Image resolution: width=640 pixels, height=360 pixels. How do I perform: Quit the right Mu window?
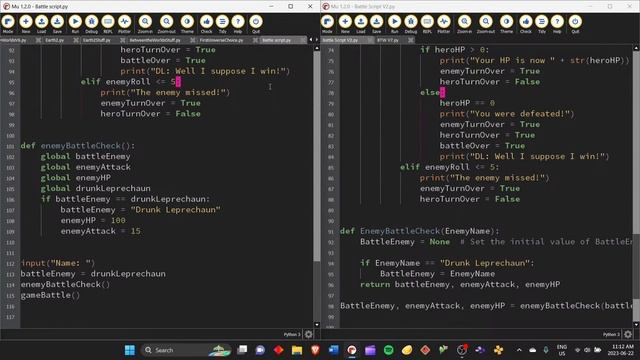(575, 24)
